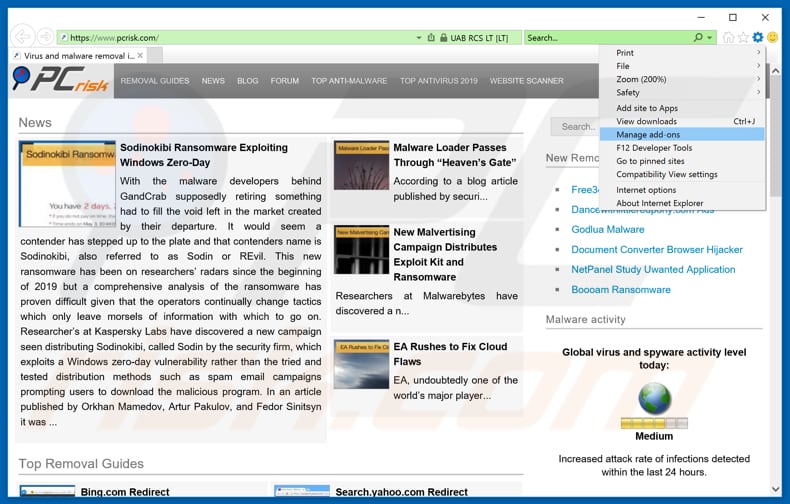The width and height of the screenshot is (790, 504).
Task: Select View downloads menu entry
Action: coord(682,121)
